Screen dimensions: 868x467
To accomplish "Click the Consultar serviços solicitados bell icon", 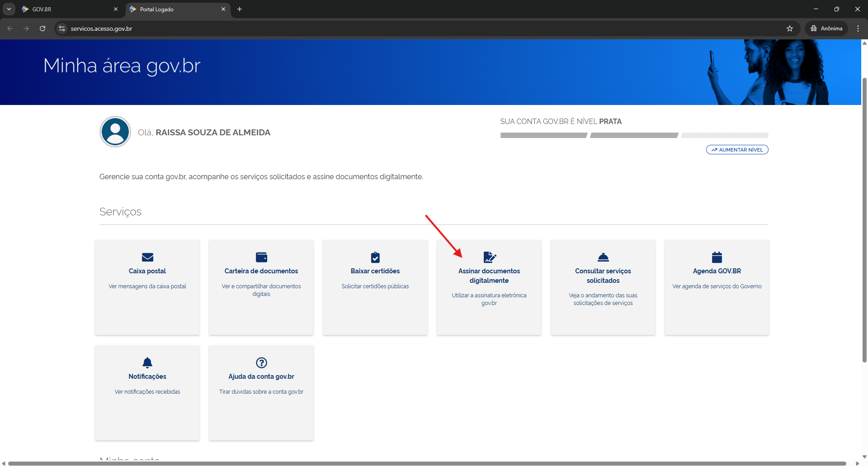I will pyautogui.click(x=603, y=257).
